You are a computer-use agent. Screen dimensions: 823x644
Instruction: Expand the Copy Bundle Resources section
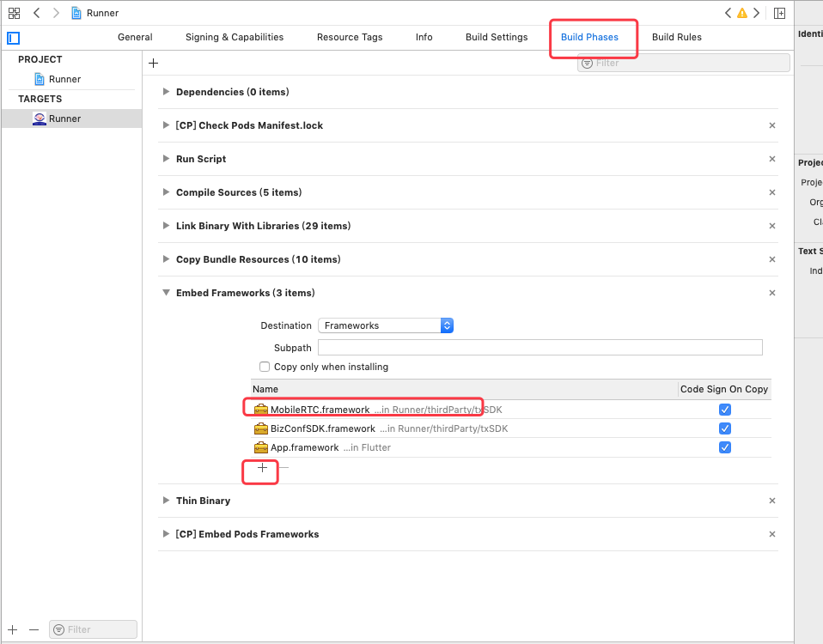click(166, 259)
